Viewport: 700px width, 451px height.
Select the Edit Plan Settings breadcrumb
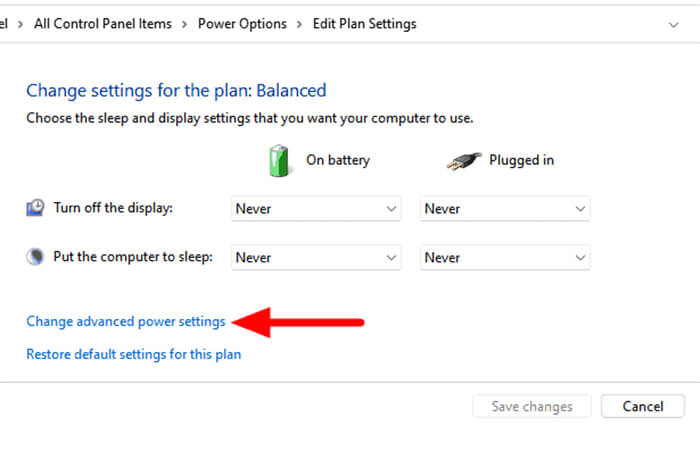pos(364,24)
